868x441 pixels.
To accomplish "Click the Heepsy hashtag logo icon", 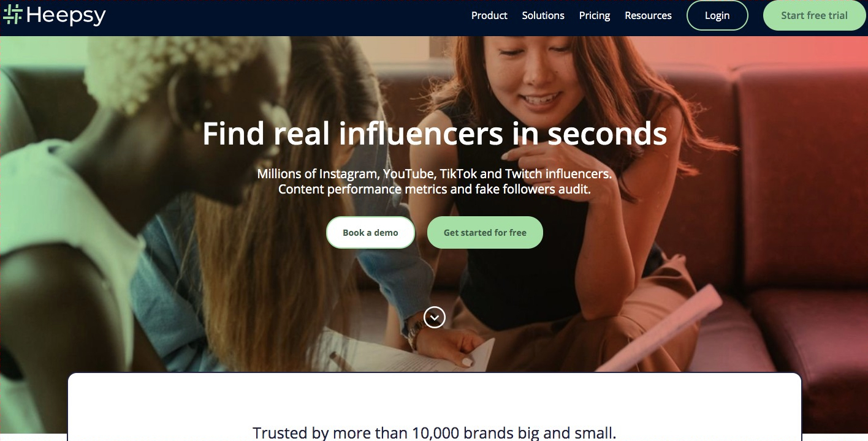I will click(12, 14).
